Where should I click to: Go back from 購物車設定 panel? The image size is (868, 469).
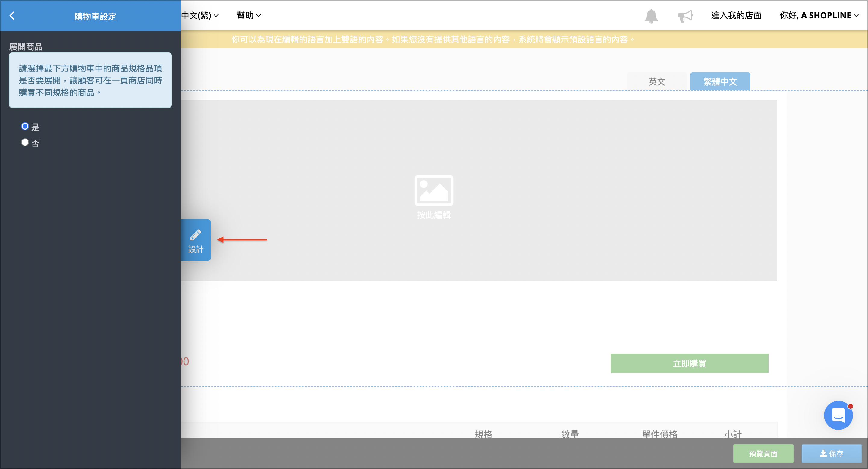coord(12,16)
